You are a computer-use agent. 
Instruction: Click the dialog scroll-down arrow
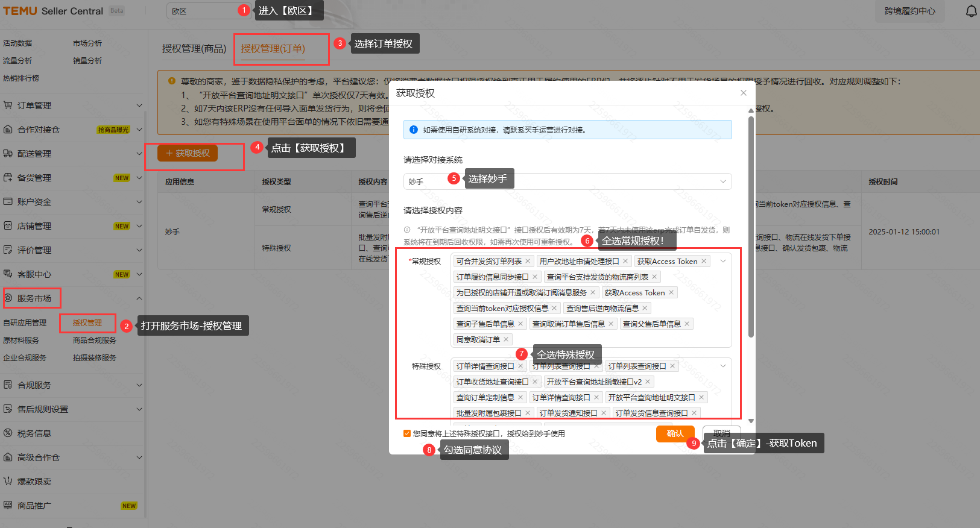pyautogui.click(x=751, y=421)
